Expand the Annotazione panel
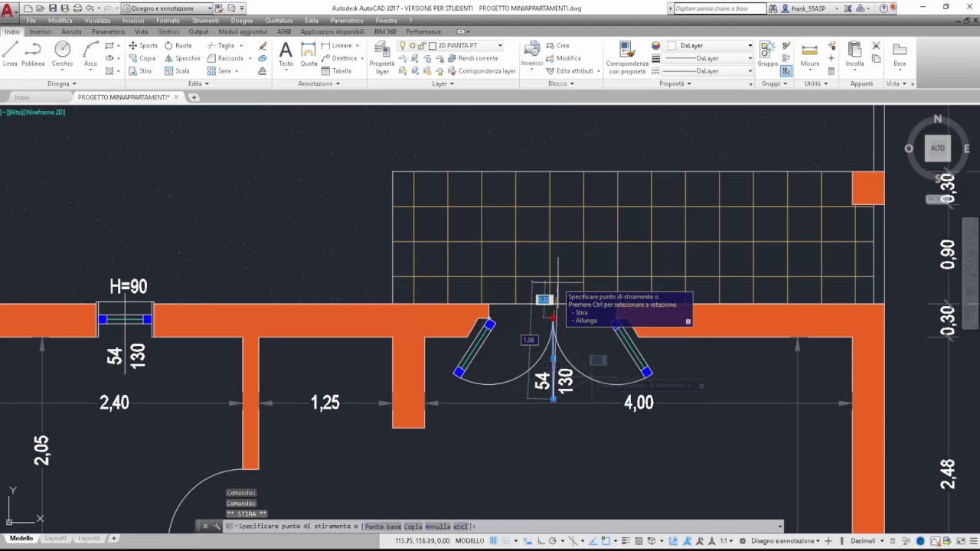The image size is (980, 551). (318, 83)
